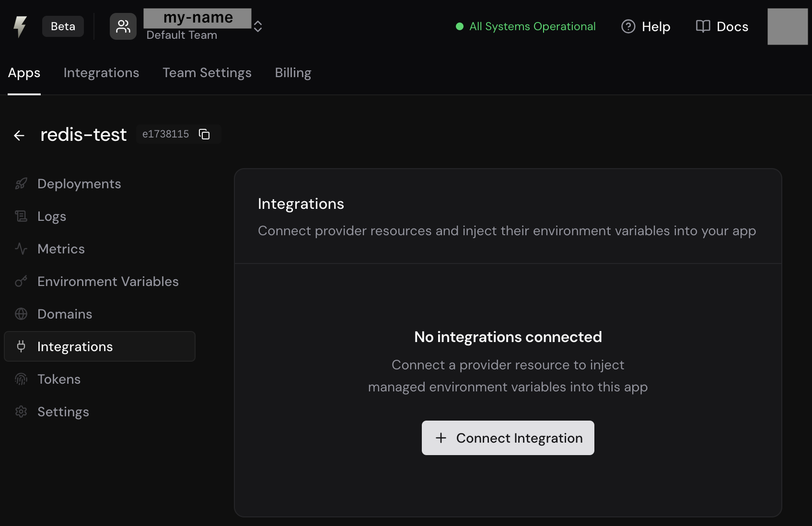Copy the app ID with copy icon
Image resolution: width=812 pixels, height=526 pixels.
(x=204, y=134)
